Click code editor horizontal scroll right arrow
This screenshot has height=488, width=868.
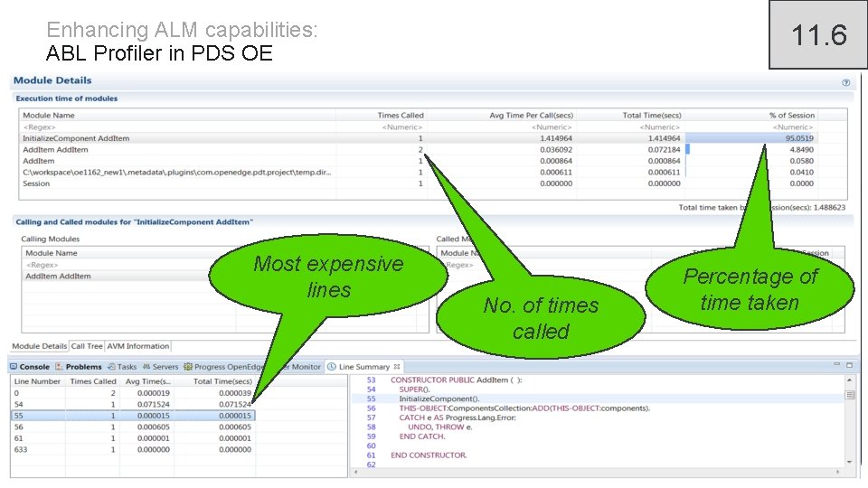tap(837, 472)
